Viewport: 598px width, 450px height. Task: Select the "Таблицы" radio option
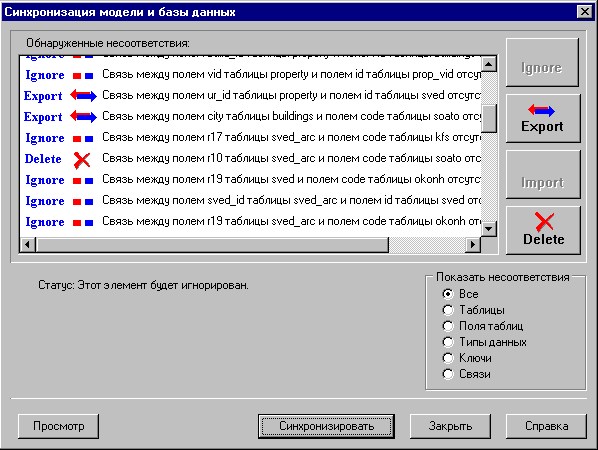[x=448, y=310]
